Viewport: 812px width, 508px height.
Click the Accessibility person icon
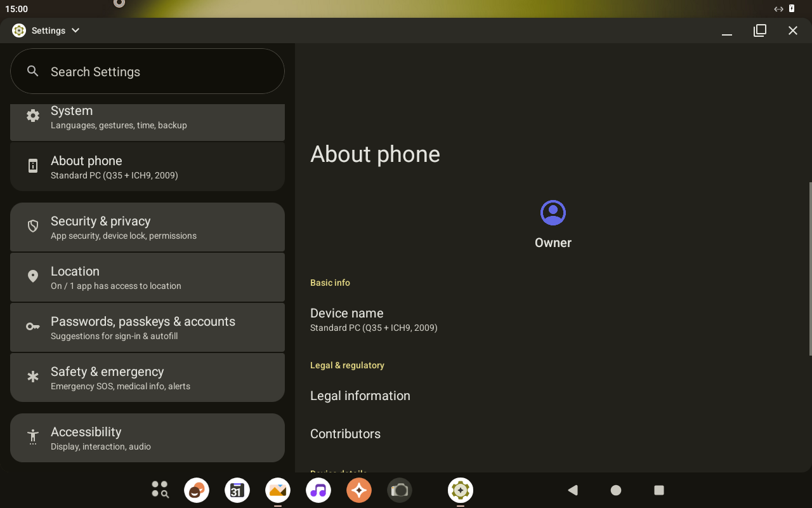click(33, 438)
